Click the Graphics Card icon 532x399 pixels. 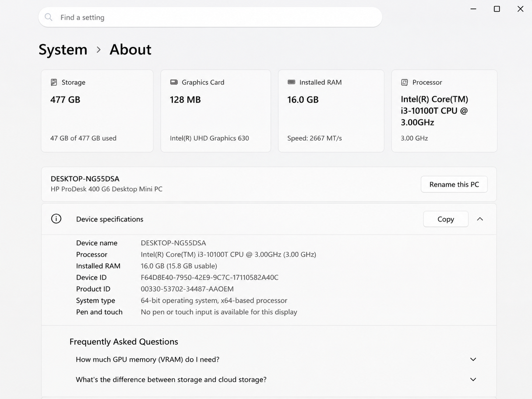(x=174, y=82)
